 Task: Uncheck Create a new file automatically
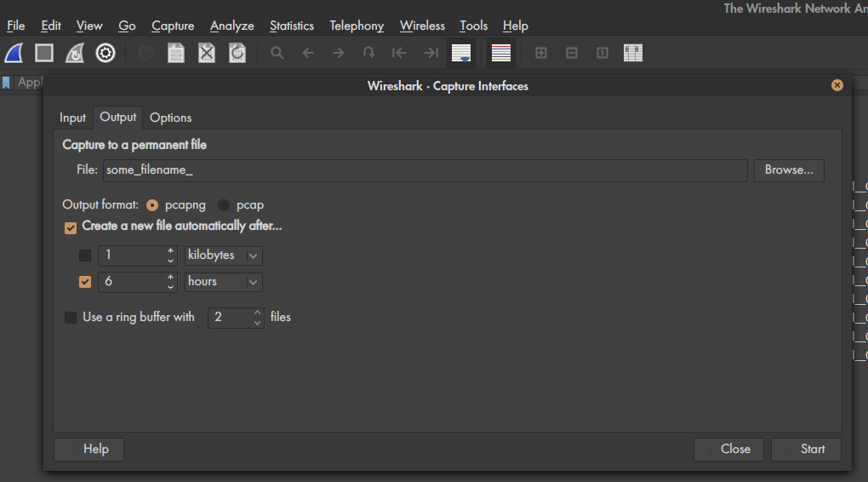(71, 227)
